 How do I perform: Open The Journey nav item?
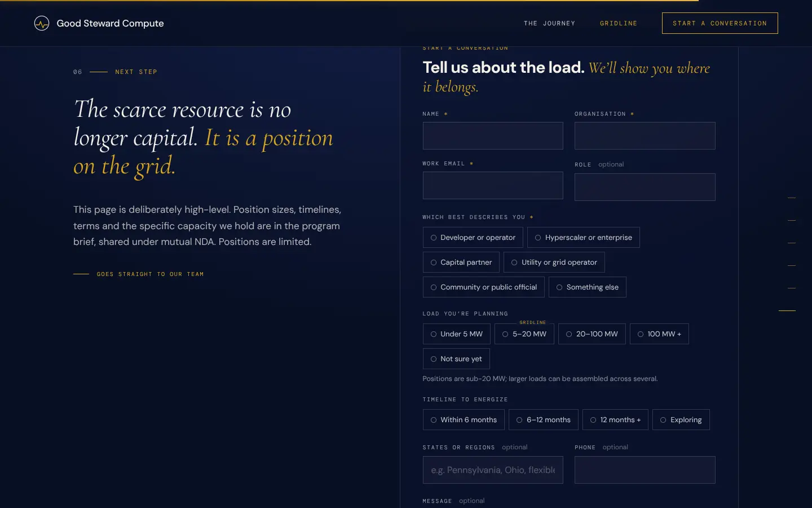click(x=549, y=23)
